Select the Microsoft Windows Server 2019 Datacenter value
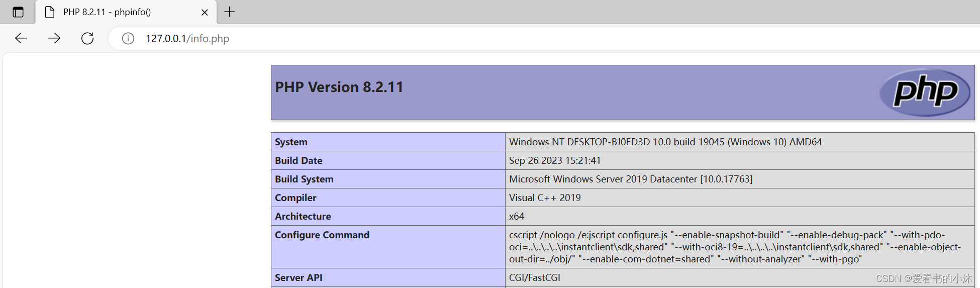 pyautogui.click(x=631, y=179)
